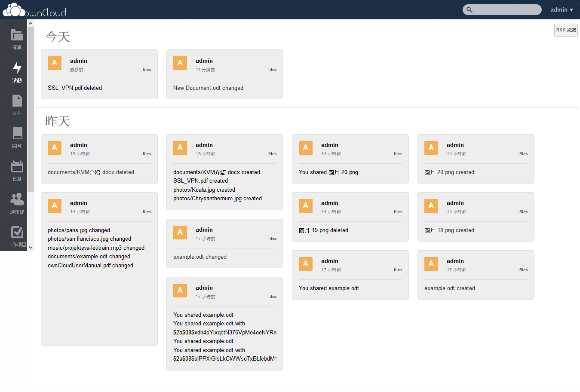The width and height of the screenshot is (580, 392).
Task: Open photos/san francisco.jpg changed entry
Action: tap(89, 239)
